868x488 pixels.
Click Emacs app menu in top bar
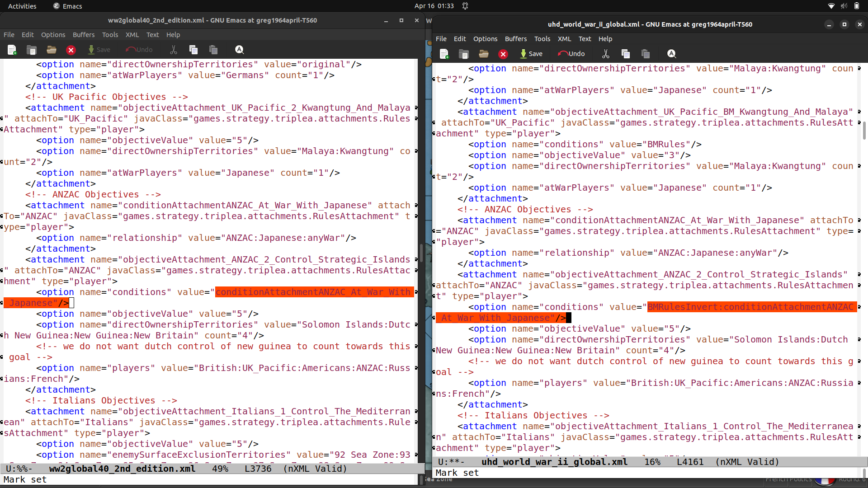coord(67,6)
